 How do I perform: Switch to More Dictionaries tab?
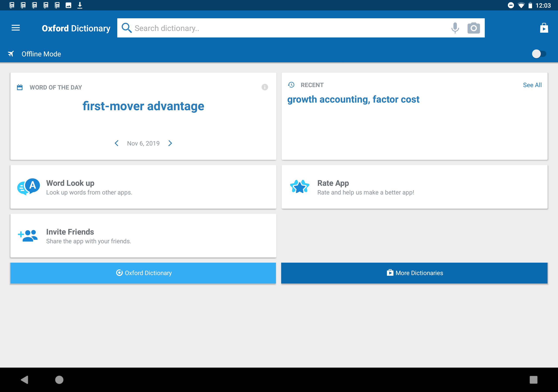click(x=414, y=273)
